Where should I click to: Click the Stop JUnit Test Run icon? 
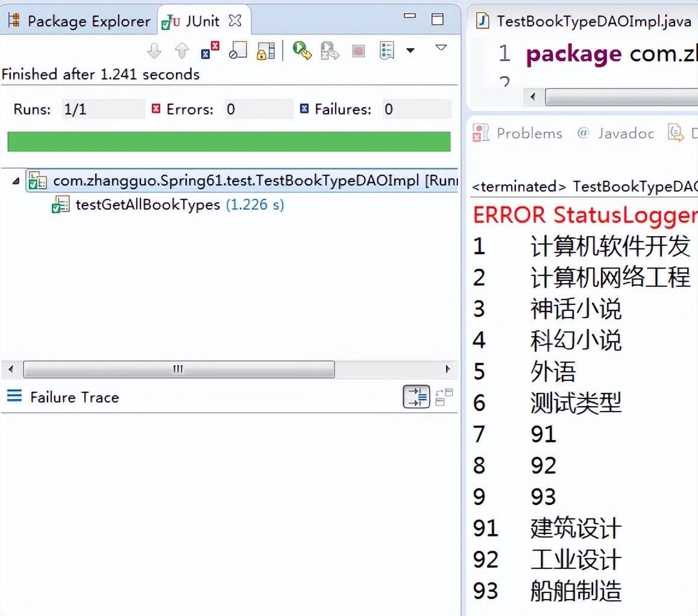359,51
